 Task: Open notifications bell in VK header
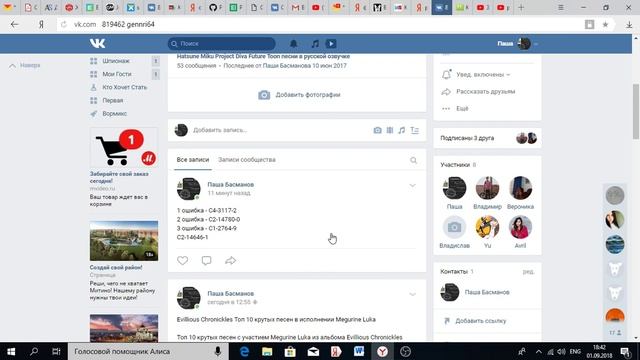293,43
